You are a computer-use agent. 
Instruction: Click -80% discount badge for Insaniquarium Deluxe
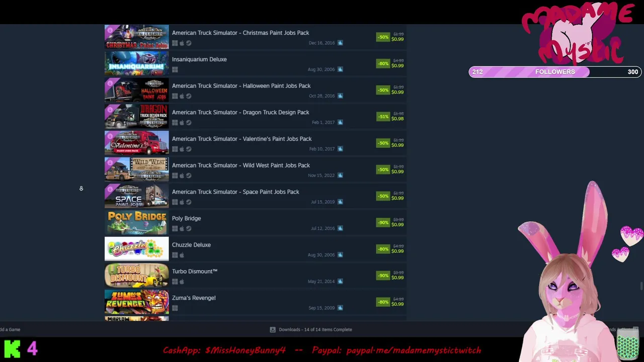tap(383, 64)
